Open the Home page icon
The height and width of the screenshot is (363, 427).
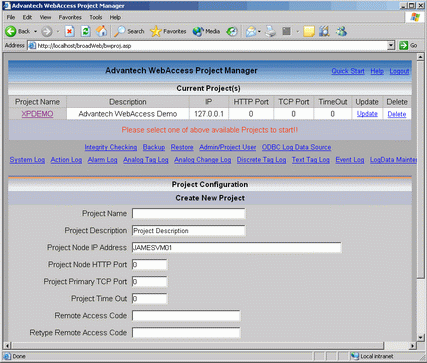coord(101,31)
